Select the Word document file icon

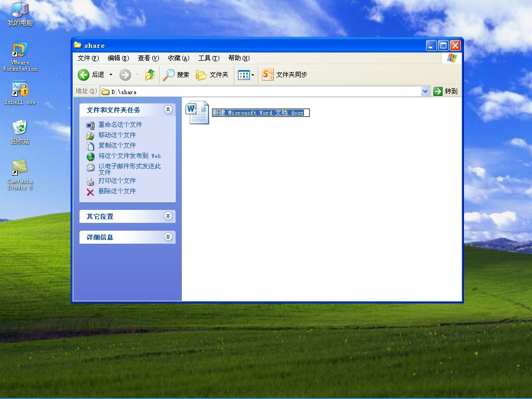[x=197, y=113]
